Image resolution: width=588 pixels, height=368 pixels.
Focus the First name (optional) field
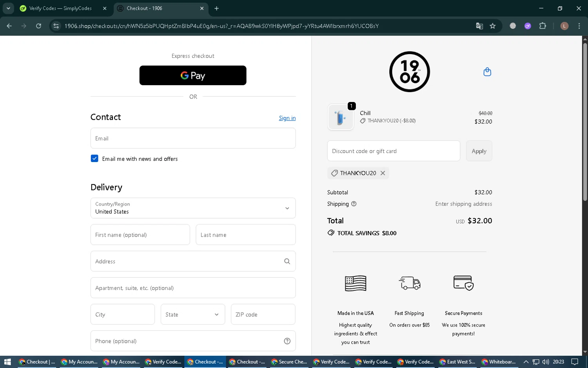click(140, 235)
